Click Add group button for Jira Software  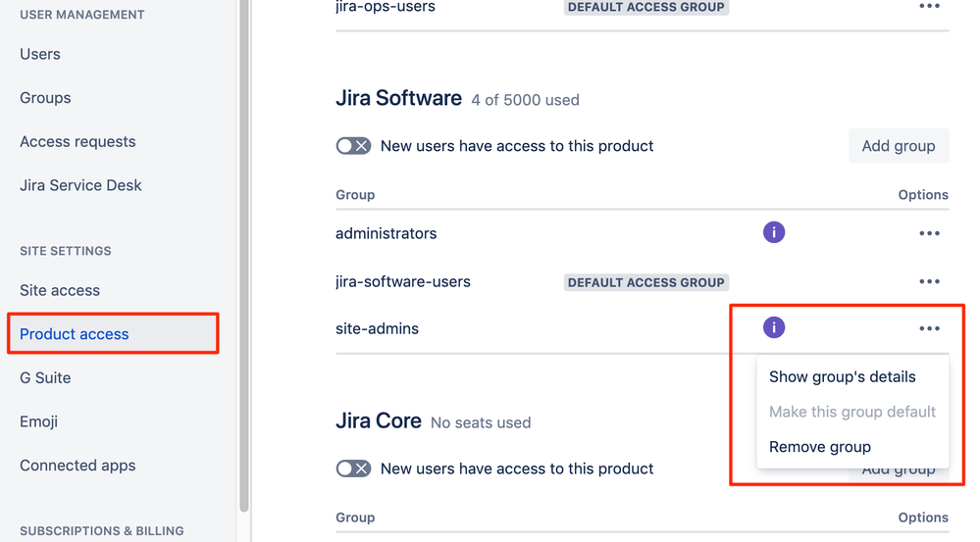coord(899,146)
